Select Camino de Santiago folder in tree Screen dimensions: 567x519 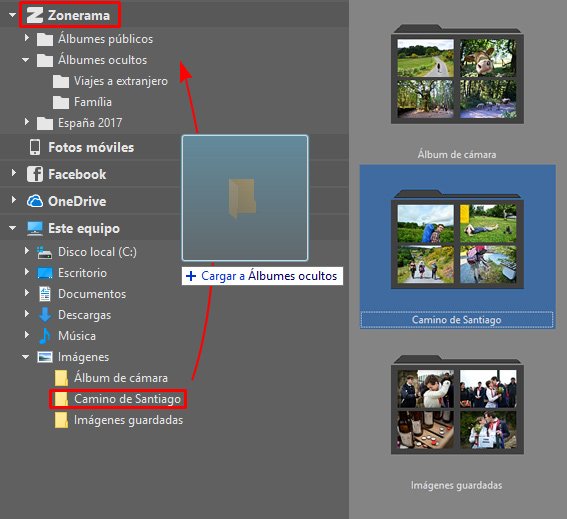coord(118,399)
